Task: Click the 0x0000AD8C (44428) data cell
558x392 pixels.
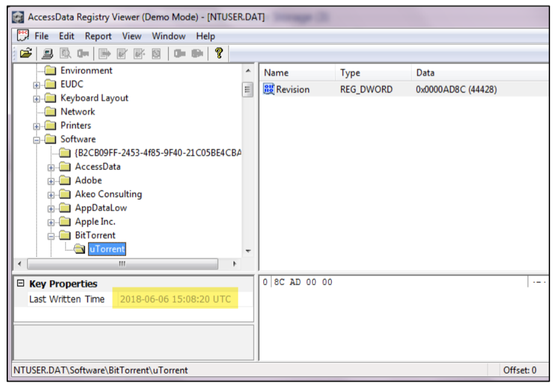Action: (456, 89)
